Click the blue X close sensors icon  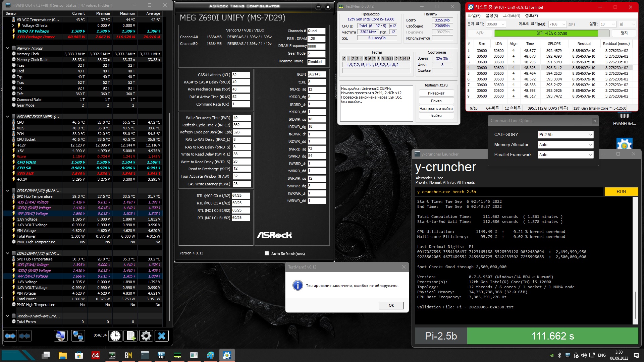click(x=162, y=336)
